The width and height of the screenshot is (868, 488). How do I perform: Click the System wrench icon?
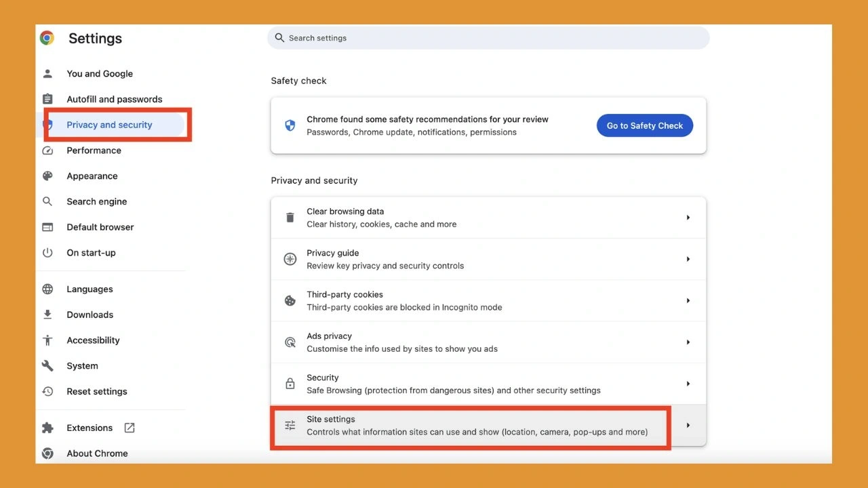coord(47,366)
